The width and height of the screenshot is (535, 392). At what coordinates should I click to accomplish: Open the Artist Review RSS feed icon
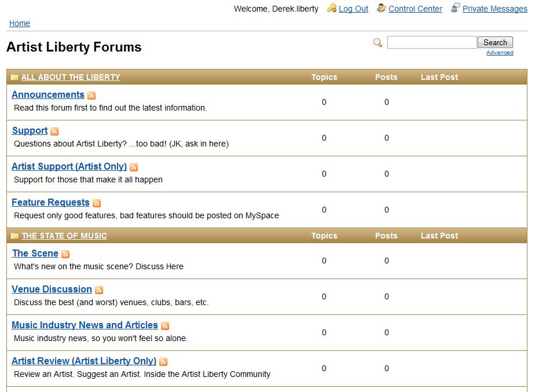click(x=163, y=362)
